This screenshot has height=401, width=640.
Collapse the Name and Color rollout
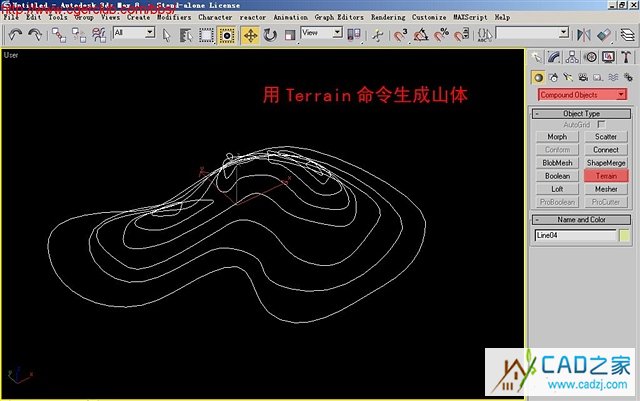coord(581,220)
